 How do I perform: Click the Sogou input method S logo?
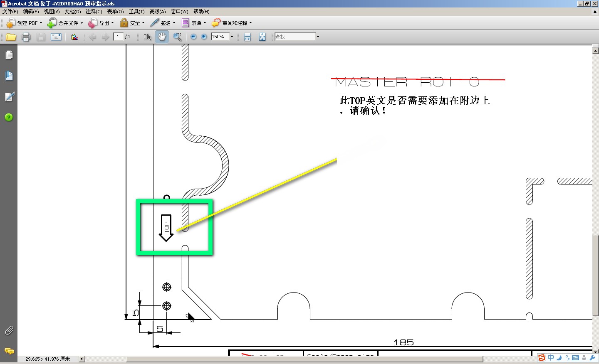click(x=542, y=358)
